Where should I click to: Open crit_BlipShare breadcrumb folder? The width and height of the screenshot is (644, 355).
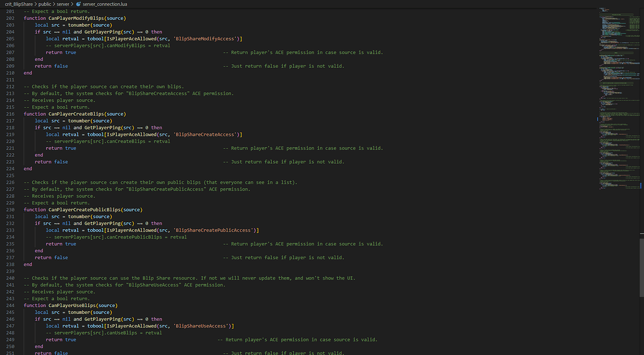[18, 4]
